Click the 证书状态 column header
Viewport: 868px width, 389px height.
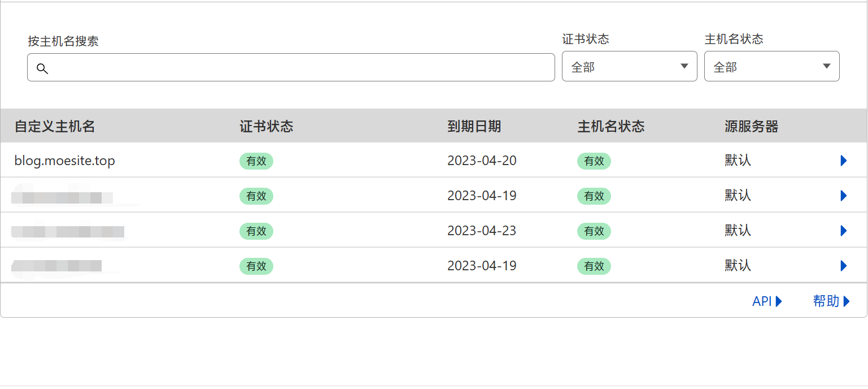267,126
